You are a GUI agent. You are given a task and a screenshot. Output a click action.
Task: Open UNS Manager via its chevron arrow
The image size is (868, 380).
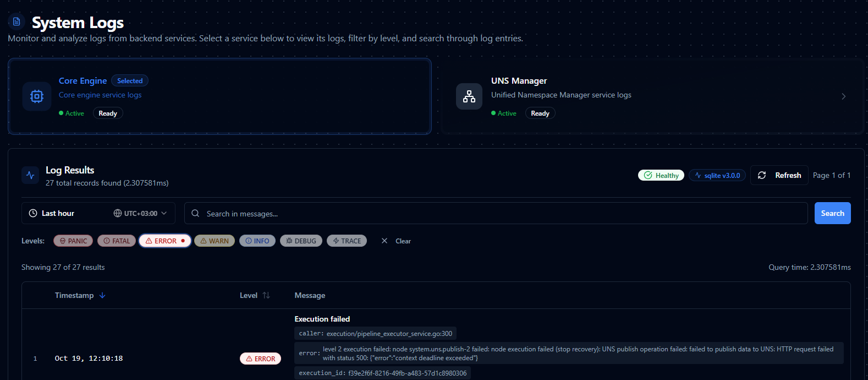[843, 96]
